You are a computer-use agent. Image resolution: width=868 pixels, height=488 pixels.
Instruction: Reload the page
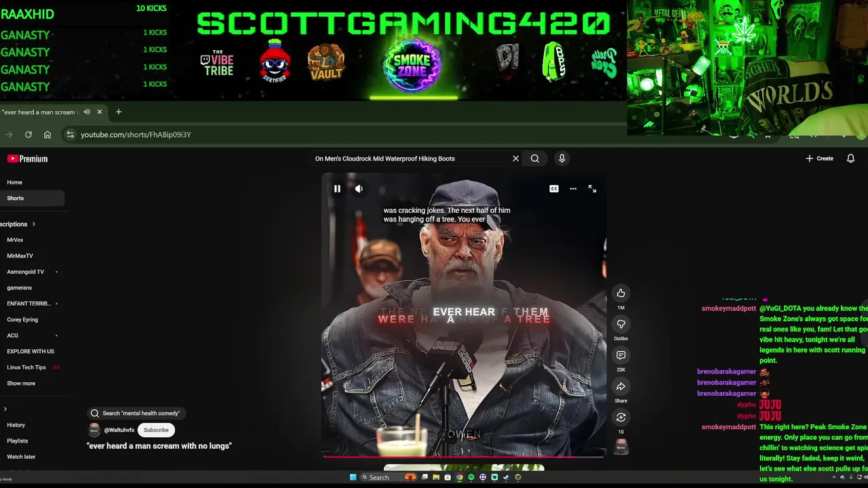[28, 135]
